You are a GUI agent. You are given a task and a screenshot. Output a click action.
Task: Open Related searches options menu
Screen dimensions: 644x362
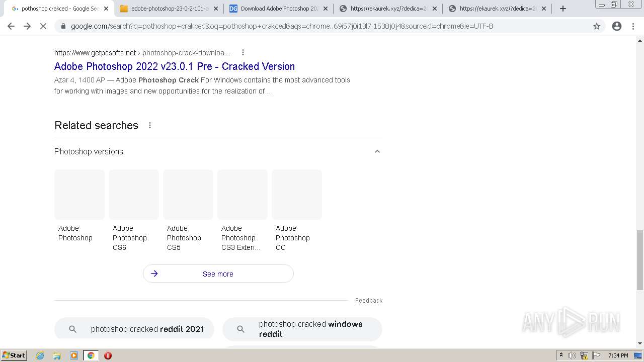pos(150,125)
